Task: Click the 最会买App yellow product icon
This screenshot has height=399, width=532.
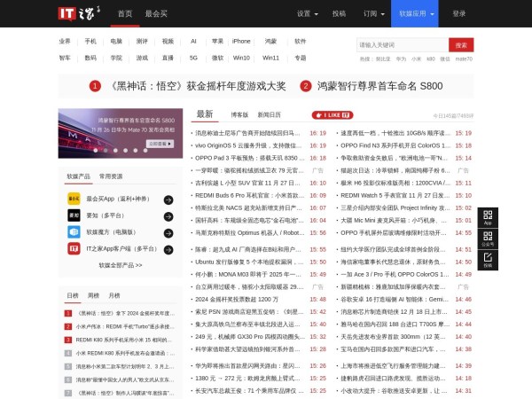Action: [74, 199]
